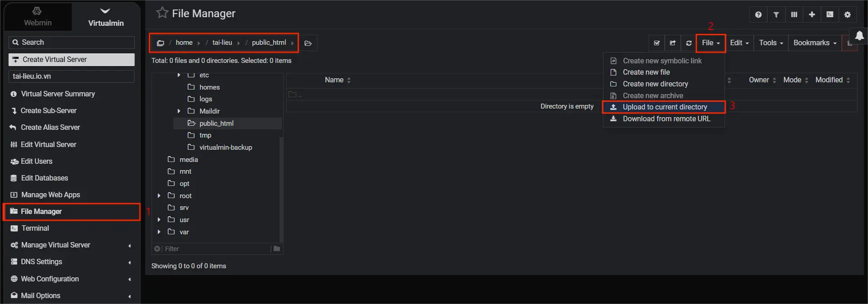Screen dimensions: 868x304
Task: Open the Tools dropdown menu
Action: click(x=771, y=43)
